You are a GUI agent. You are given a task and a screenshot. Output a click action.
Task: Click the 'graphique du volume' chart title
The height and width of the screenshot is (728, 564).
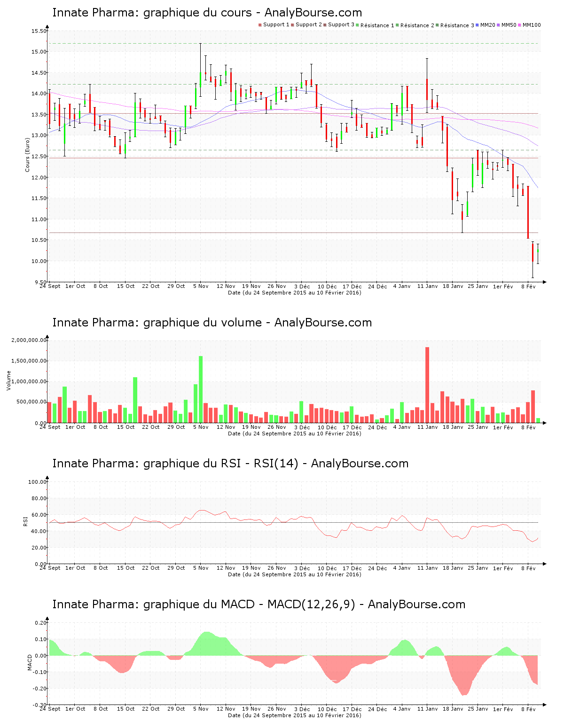pos(212,323)
